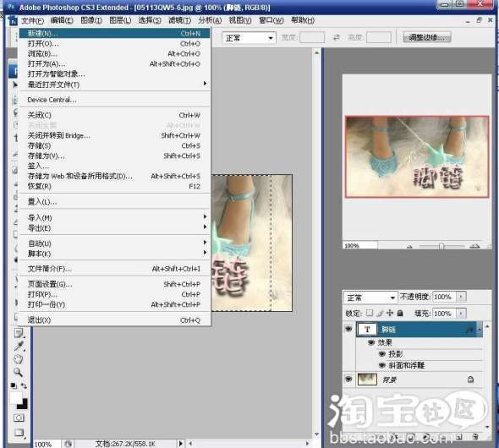Click the screen mode icon at toolbox bottom
Screen dimensions: 499x448
click(19, 432)
